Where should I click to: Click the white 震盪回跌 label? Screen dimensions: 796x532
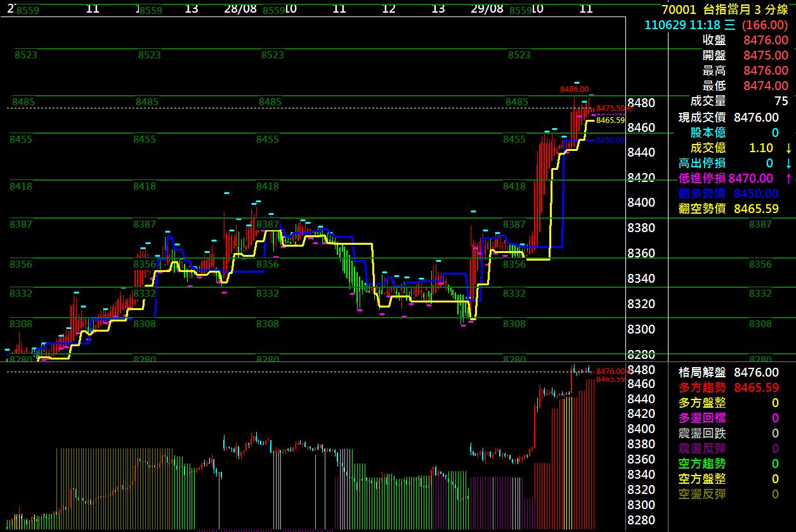[x=702, y=433]
